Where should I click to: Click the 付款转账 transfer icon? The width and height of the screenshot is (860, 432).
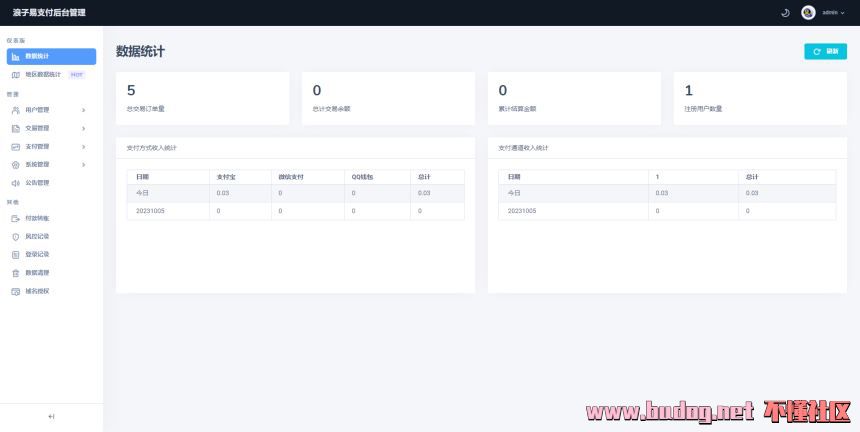[x=15, y=218]
